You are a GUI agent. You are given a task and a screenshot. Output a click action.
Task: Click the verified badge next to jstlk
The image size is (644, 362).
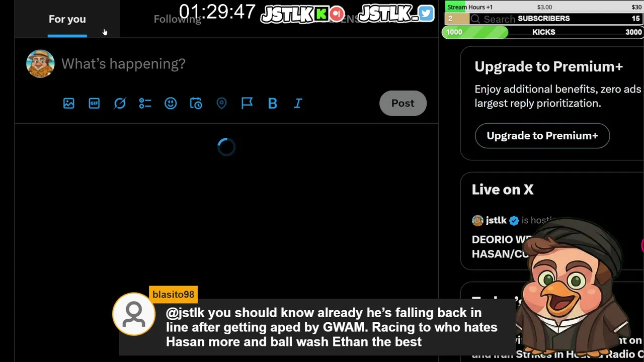point(514,220)
